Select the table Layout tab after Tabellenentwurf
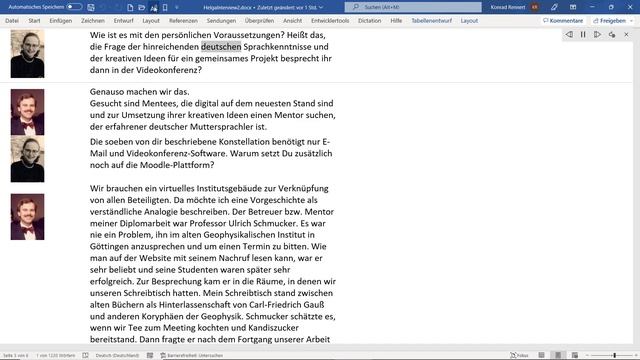 tap(469, 20)
